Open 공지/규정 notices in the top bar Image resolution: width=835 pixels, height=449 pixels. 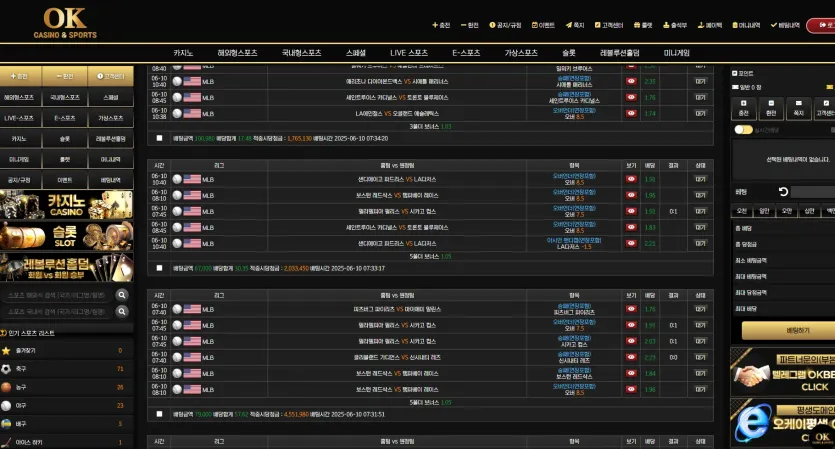tap(505, 25)
